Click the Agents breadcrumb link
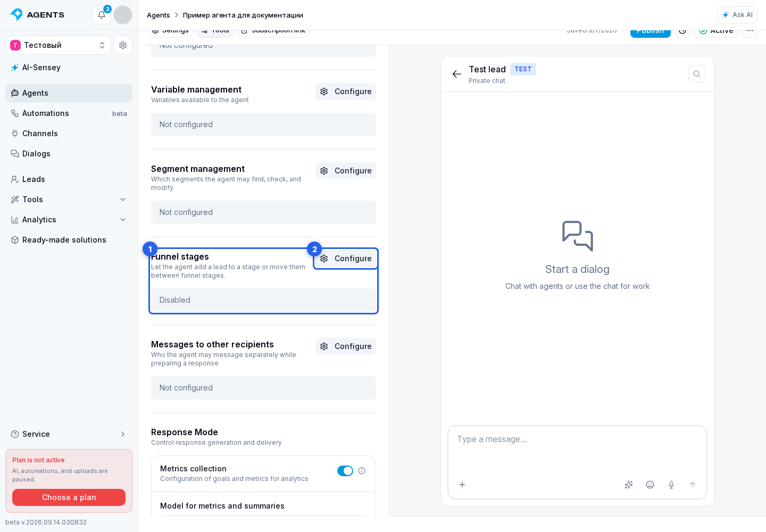The height and width of the screenshot is (532, 766). coord(158,15)
